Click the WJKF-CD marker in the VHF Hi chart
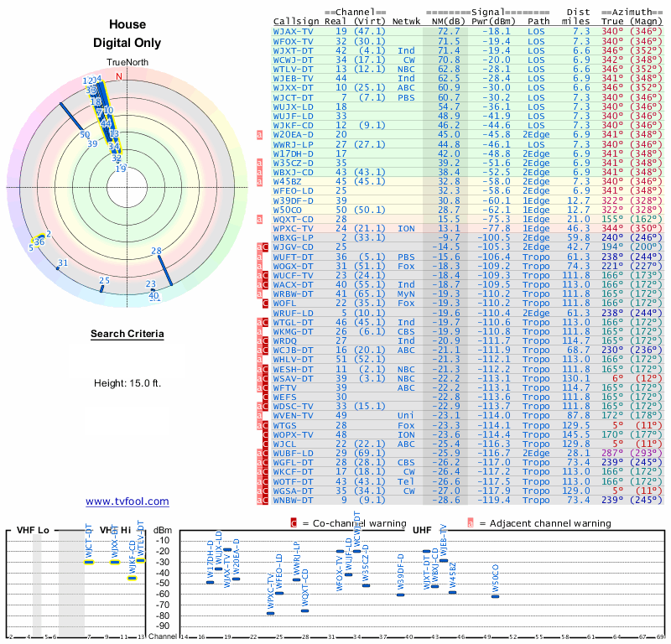This screenshot has width=671, height=644. (133, 578)
